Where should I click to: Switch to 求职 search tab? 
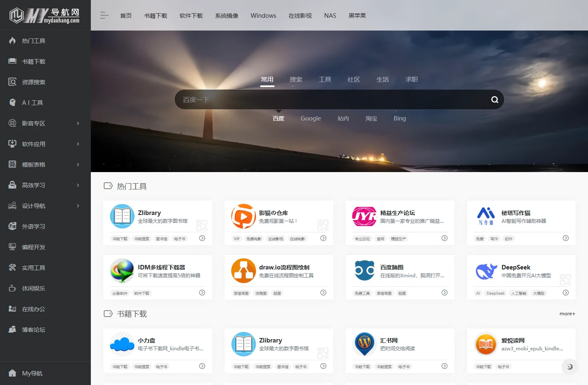412,80
